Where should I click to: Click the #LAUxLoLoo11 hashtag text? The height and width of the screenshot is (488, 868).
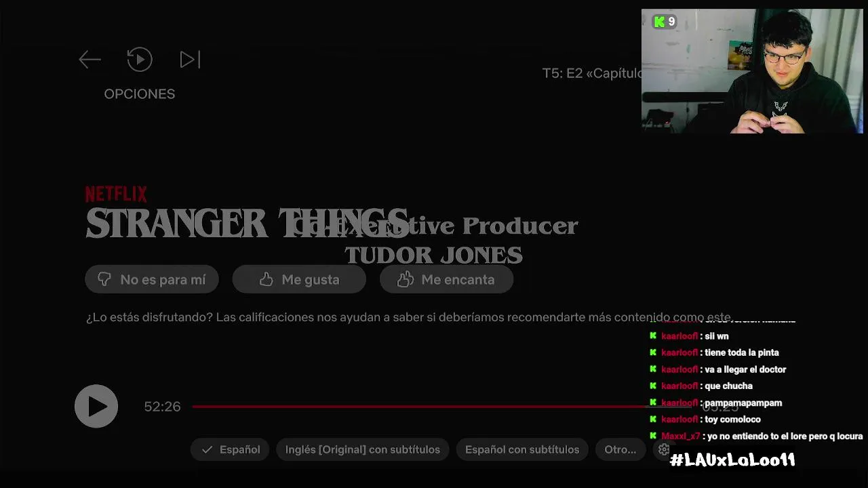click(x=732, y=460)
